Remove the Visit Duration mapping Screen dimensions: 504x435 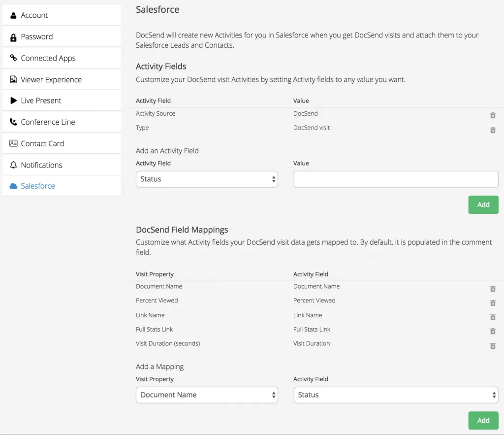point(493,346)
